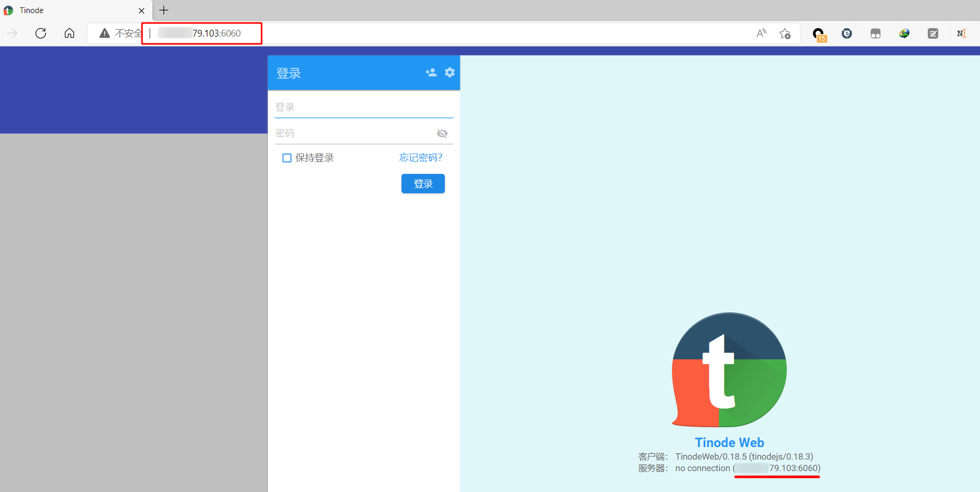Toggle password visibility eye icon
The image size is (980, 492).
click(442, 134)
